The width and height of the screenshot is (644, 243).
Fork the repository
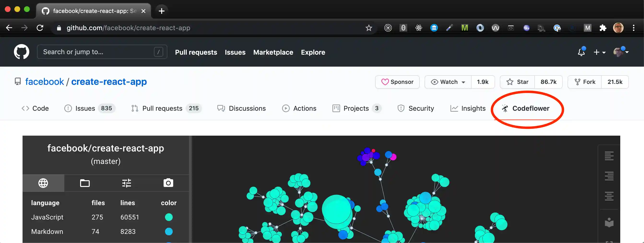(x=585, y=82)
